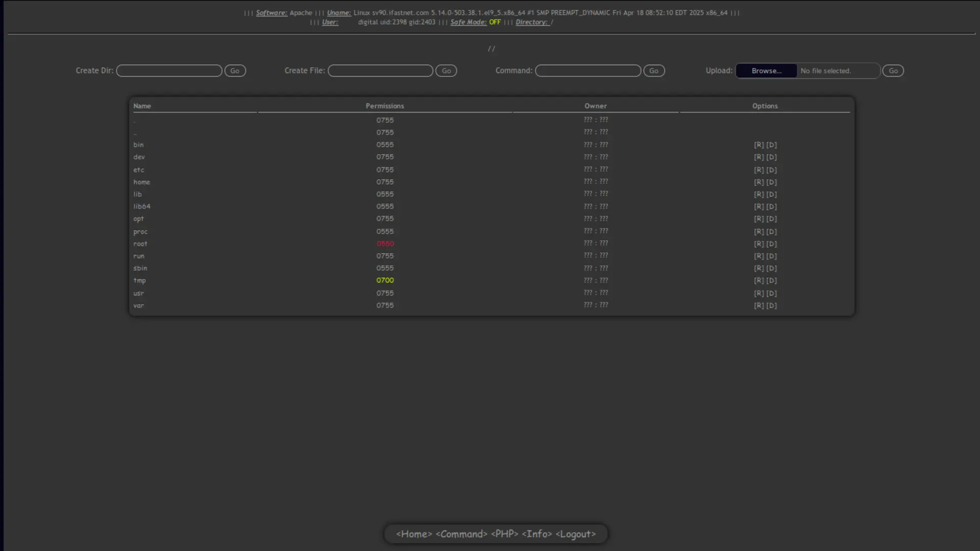Viewport: 980px width, 551px height.
Task: Click the Create Dir text field
Action: [x=169, y=70]
